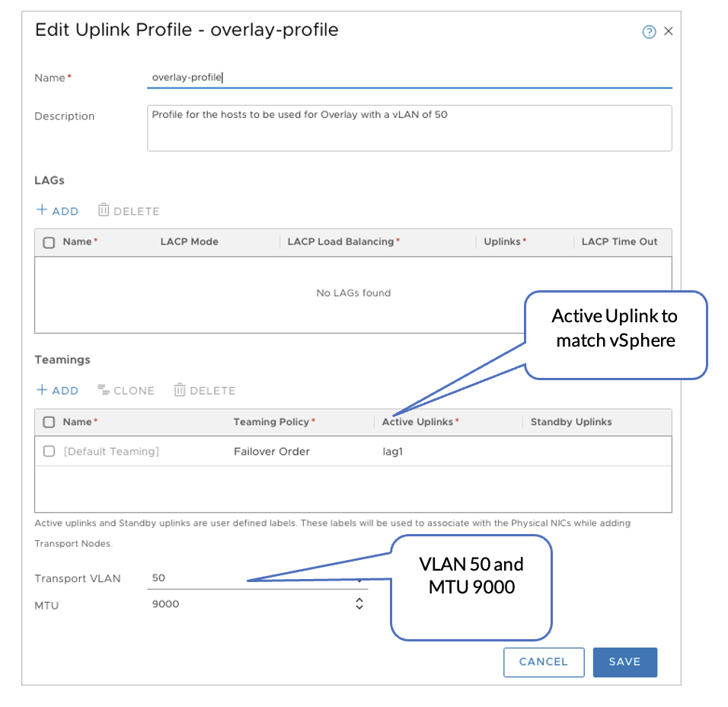Image resolution: width=728 pixels, height=707 pixels.
Task: Click the CANCEL button
Action: (543, 662)
